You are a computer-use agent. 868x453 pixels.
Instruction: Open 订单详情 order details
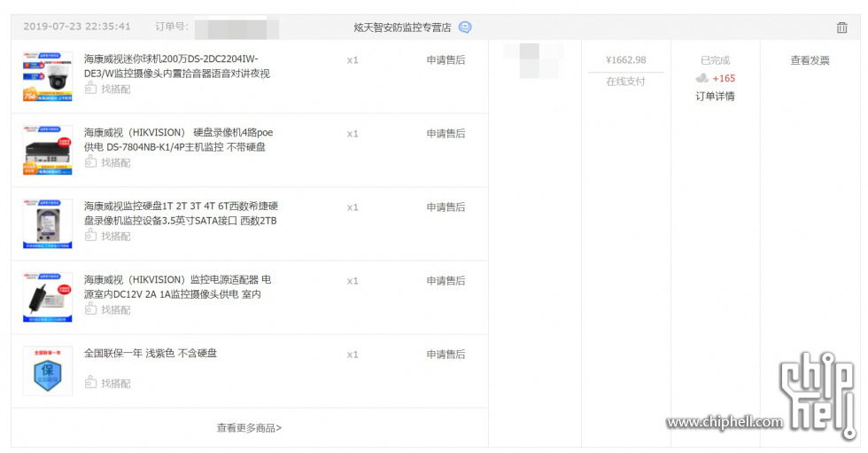coord(715,97)
